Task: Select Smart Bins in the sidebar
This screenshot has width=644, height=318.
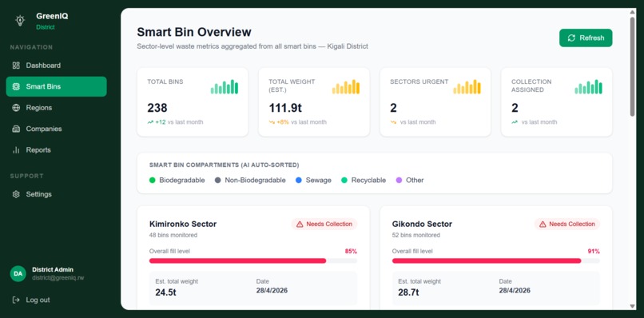Action: (x=56, y=86)
